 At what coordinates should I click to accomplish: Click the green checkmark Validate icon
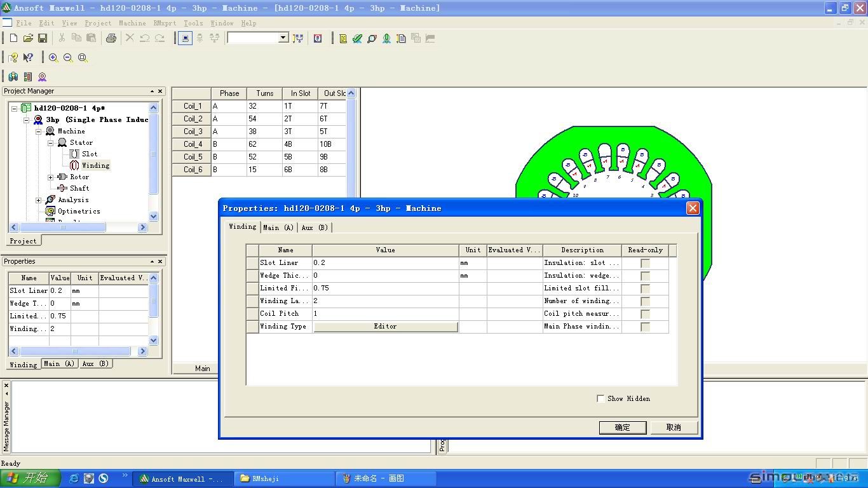(x=358, y=38)
